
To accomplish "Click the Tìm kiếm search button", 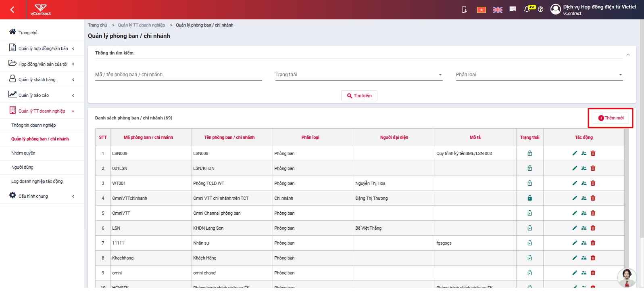I will 359,96.
